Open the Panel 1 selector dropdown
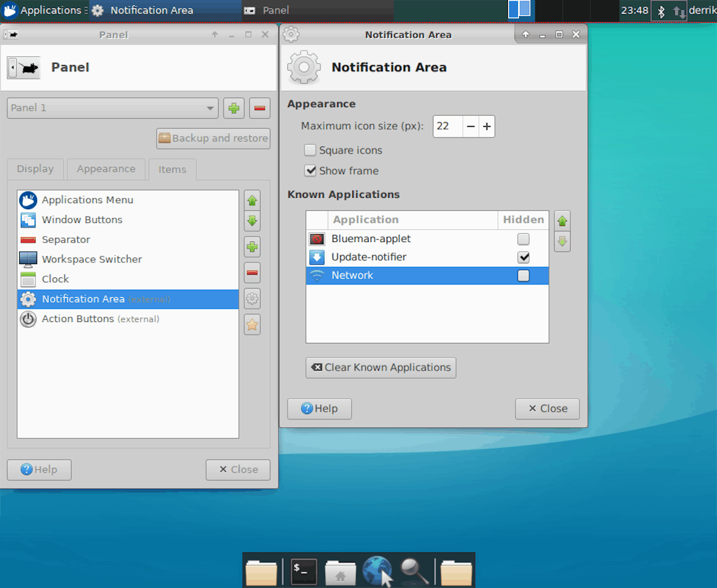 112,108
